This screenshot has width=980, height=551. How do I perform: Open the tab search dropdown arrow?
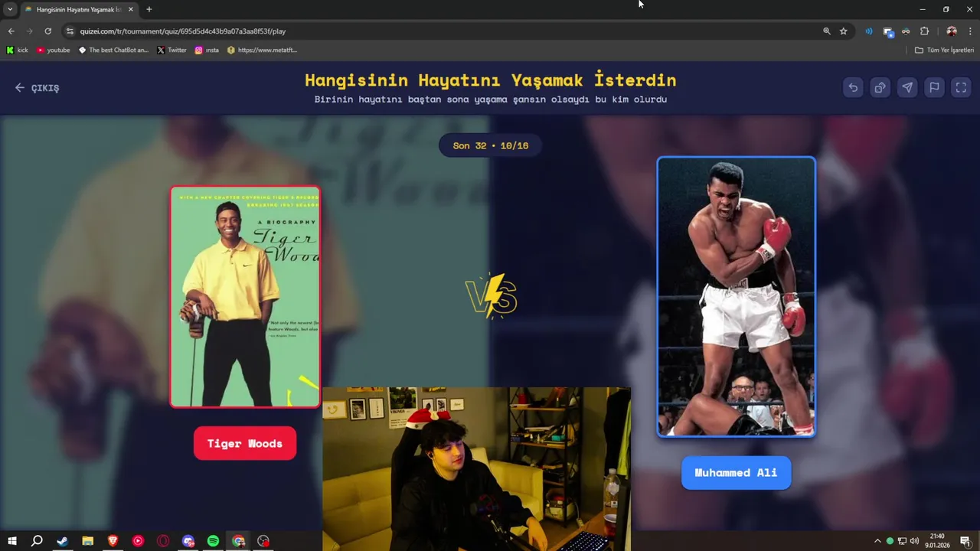coord(10,9)
